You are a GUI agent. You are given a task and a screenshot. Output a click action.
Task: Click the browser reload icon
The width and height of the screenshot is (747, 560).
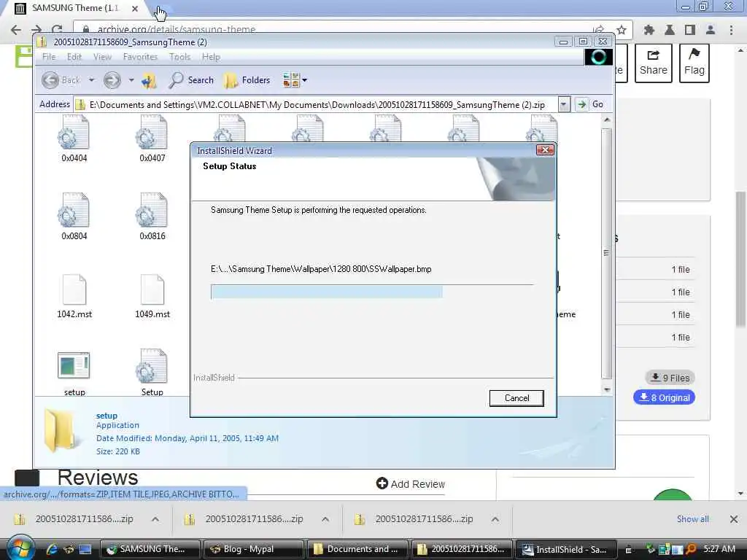pyautogui.click(x=57, y=30)
